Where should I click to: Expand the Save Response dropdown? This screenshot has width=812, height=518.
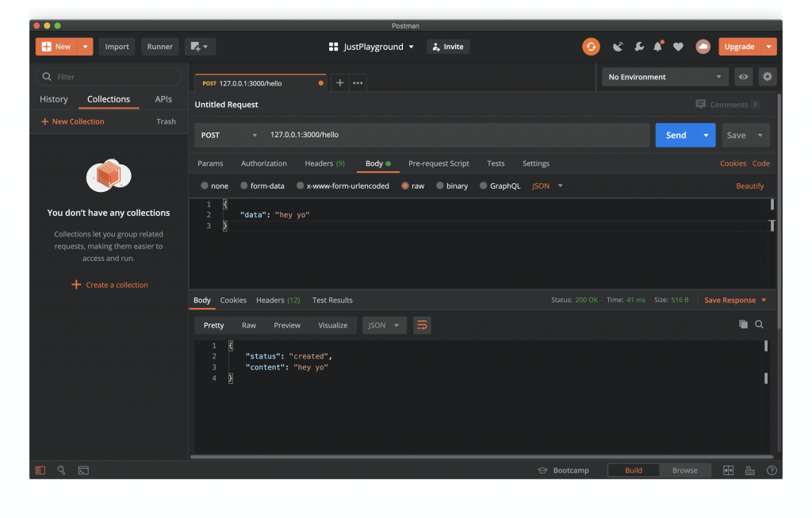click(764, 300)
